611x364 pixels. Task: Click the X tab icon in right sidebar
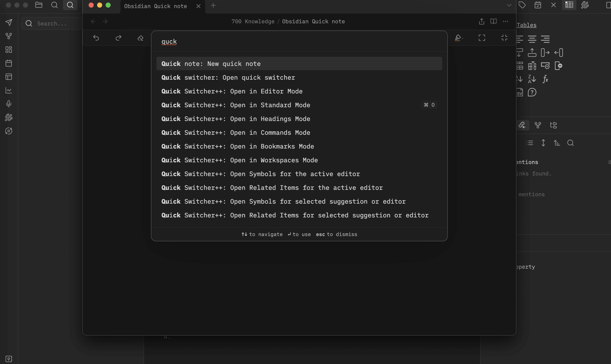click(x=554, y=5)
